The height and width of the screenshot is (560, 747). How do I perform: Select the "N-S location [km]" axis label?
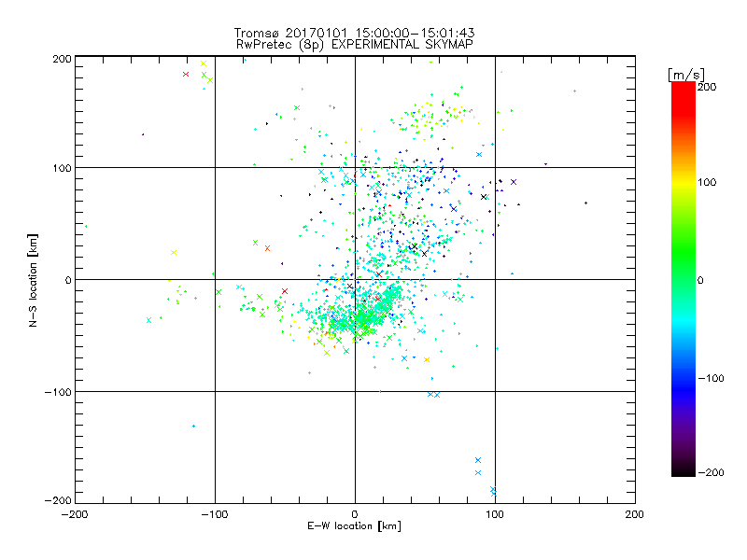pyautogui.click(x=33, y=280)
